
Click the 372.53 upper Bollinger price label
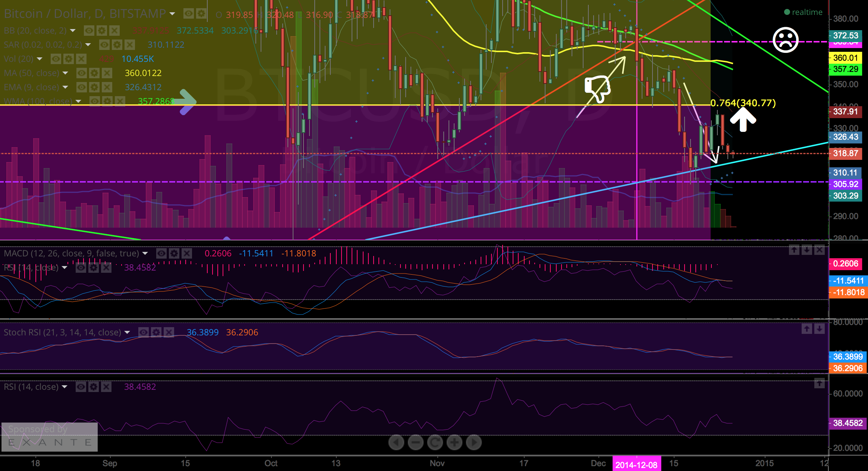tap(846, 36)
